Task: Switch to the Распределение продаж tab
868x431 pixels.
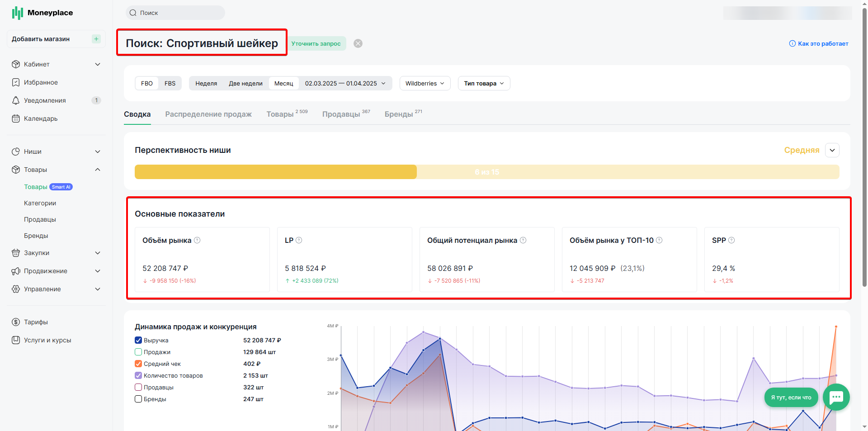Action: click(208, 114)
